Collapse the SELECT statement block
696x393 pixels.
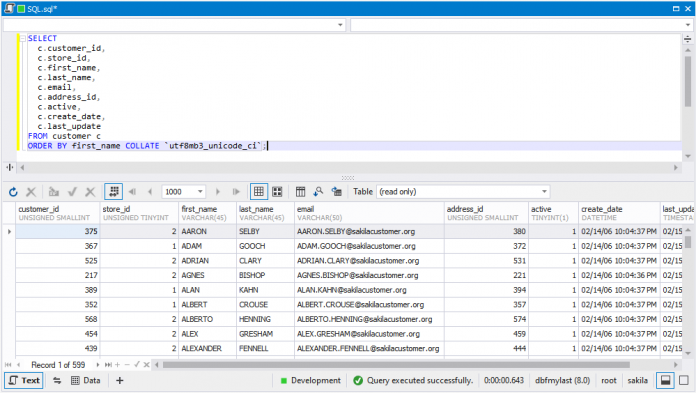(22, 39)
